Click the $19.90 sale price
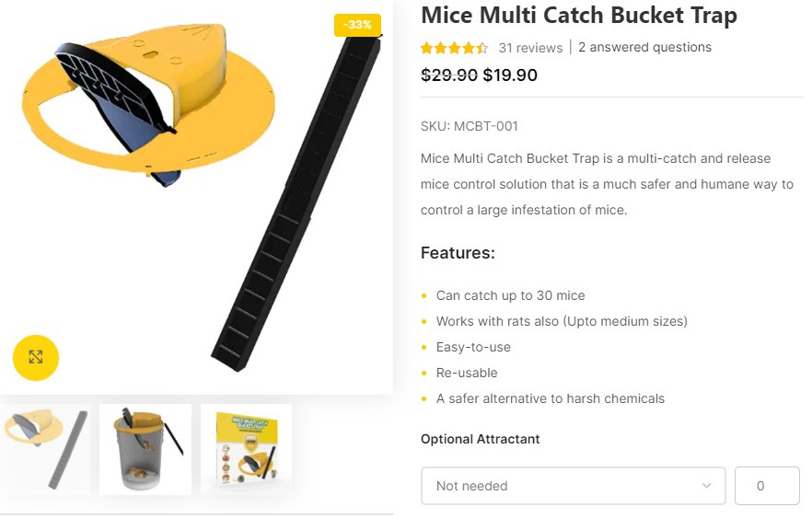Viewport: 812px width, 518px height. [510, 75]
